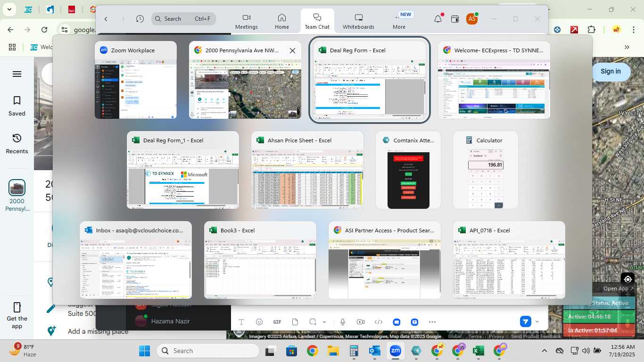This screenshot has width=644, height=362.
Task: Open Saved places in Google Maps
Action: click(x=17, y=106)
